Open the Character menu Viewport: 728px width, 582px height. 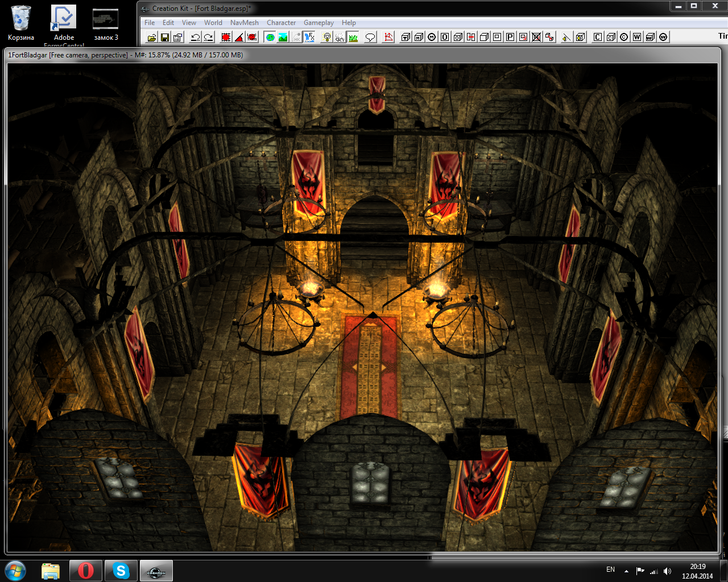click(x=282, y=23)
